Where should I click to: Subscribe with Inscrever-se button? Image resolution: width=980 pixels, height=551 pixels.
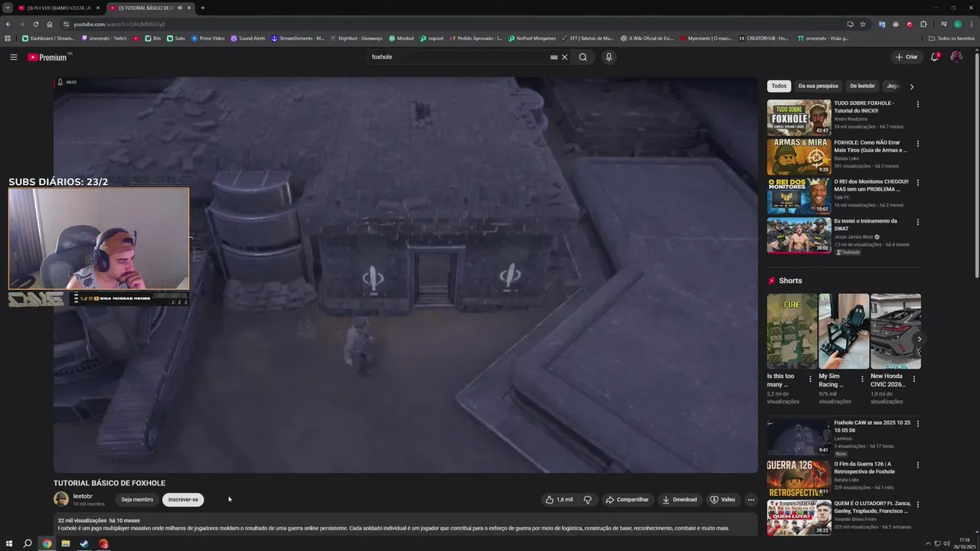183,500
